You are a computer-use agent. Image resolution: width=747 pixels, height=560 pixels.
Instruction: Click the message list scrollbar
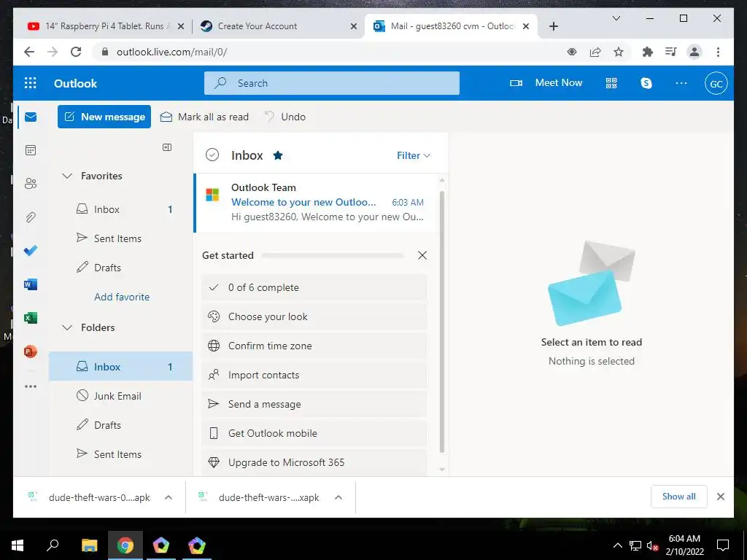441,322
